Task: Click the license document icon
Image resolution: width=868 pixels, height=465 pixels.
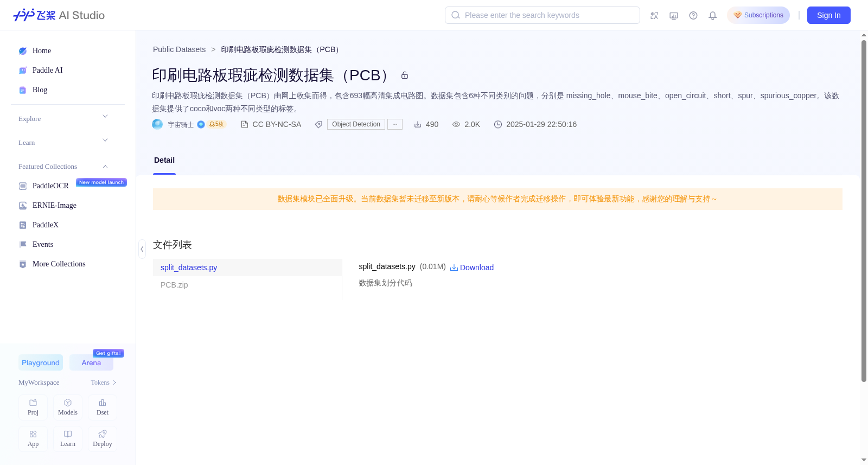Action: click(245, 124)
